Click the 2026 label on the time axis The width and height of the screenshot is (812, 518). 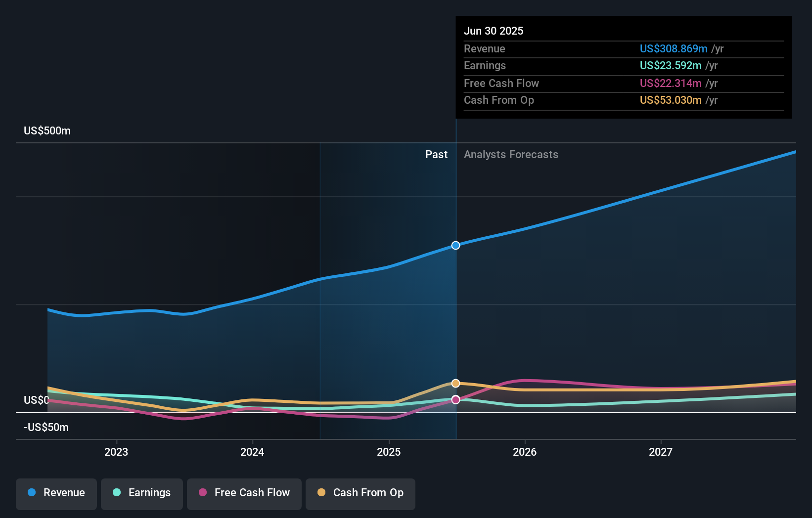pyautogui.click(x=525, y=451)
